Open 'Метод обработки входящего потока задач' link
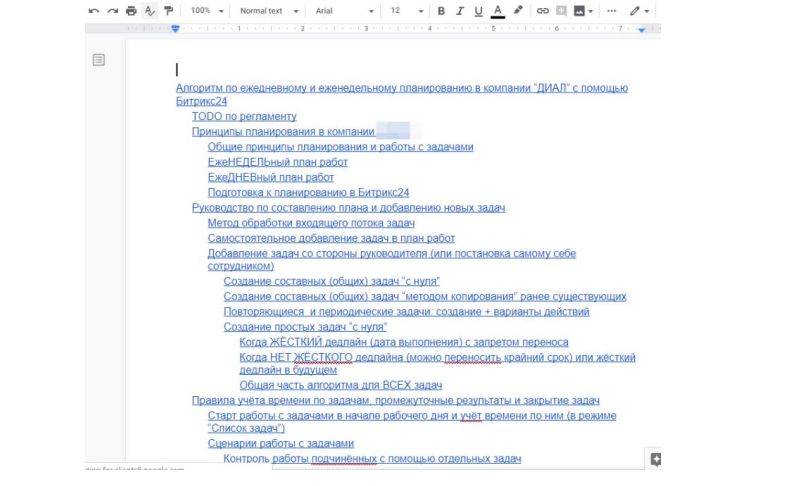Viewport: 799px width, 486px height. coord(311,224)
